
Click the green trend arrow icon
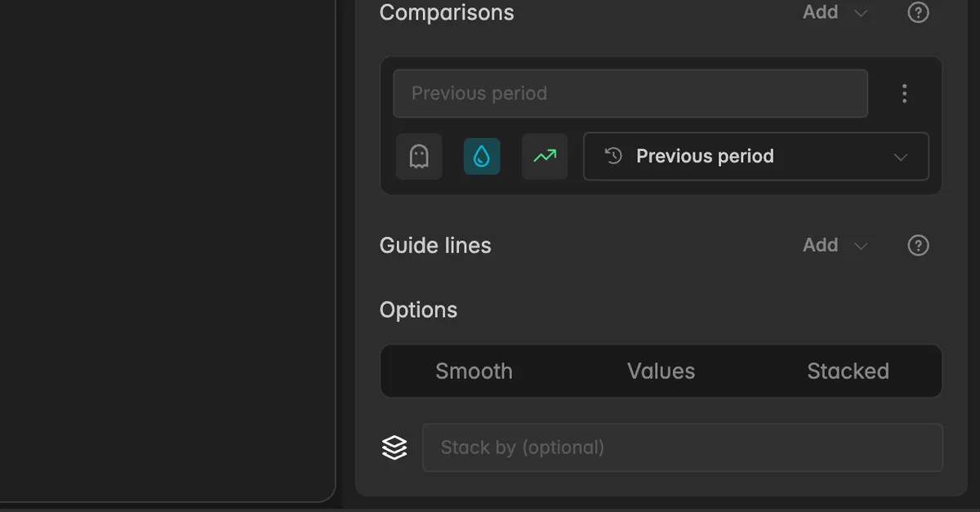tap(545, 156)
